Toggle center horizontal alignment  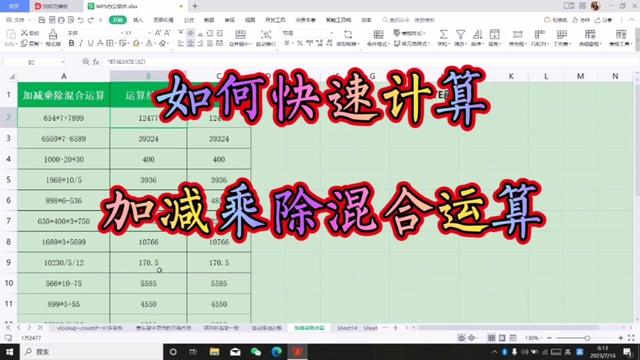tap(190, 43)
